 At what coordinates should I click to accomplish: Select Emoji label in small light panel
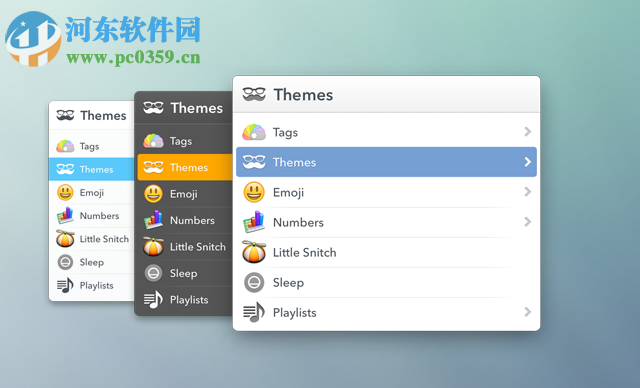pos(92,193)
